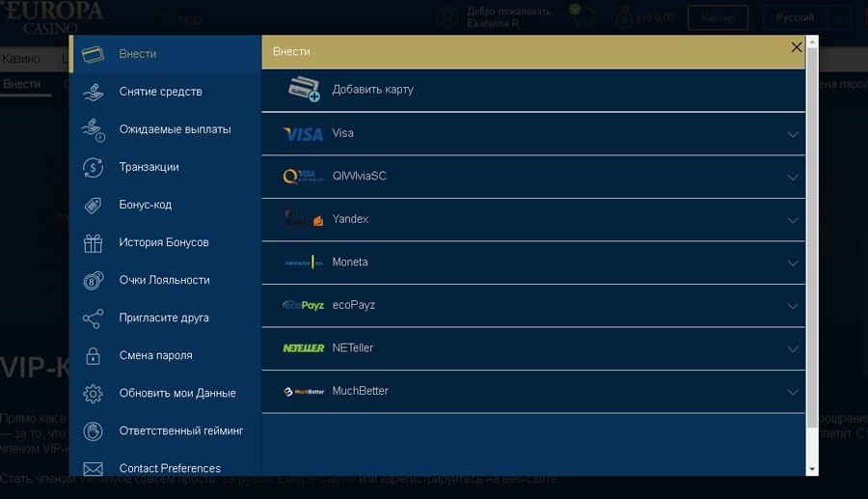The width and height of the screenshot is (868, 499).
Task: Select the Казино navigation tab behind dialog
Action: point(20,59)
